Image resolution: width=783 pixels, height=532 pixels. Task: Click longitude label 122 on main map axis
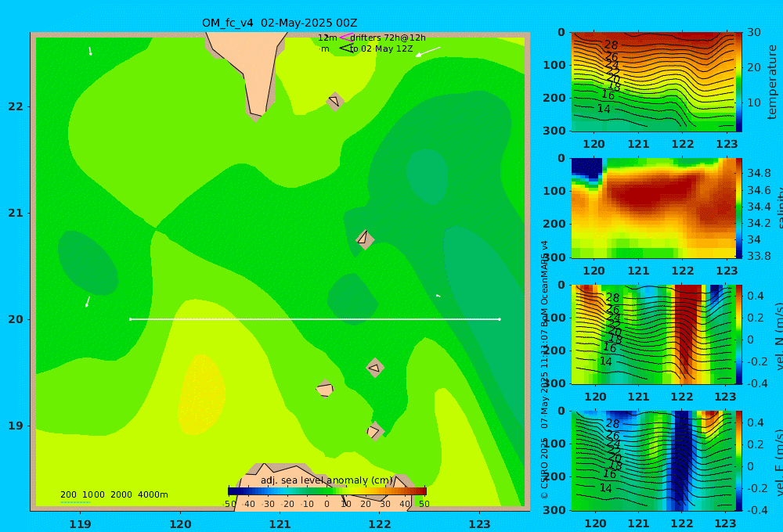point(380,524)
